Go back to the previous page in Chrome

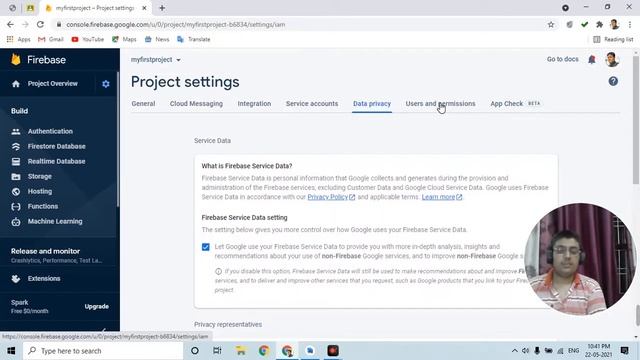tap(10, 24)
